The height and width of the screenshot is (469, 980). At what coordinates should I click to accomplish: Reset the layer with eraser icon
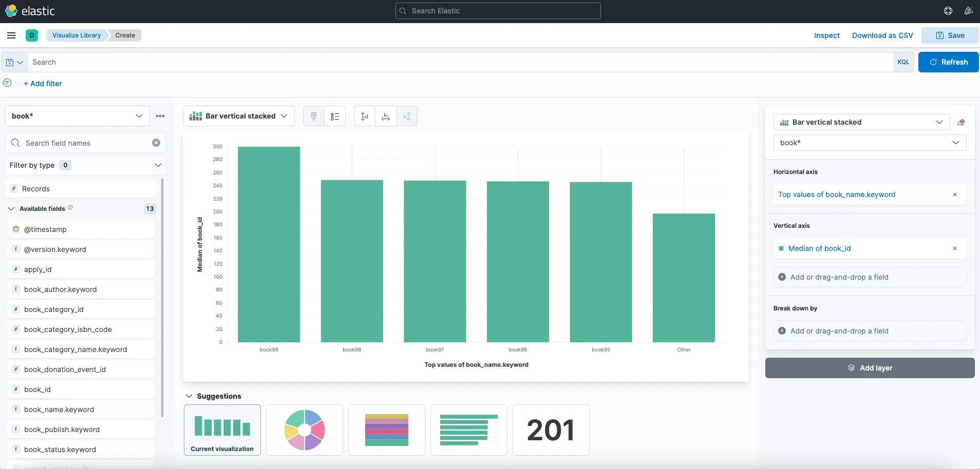coord(961,122)
